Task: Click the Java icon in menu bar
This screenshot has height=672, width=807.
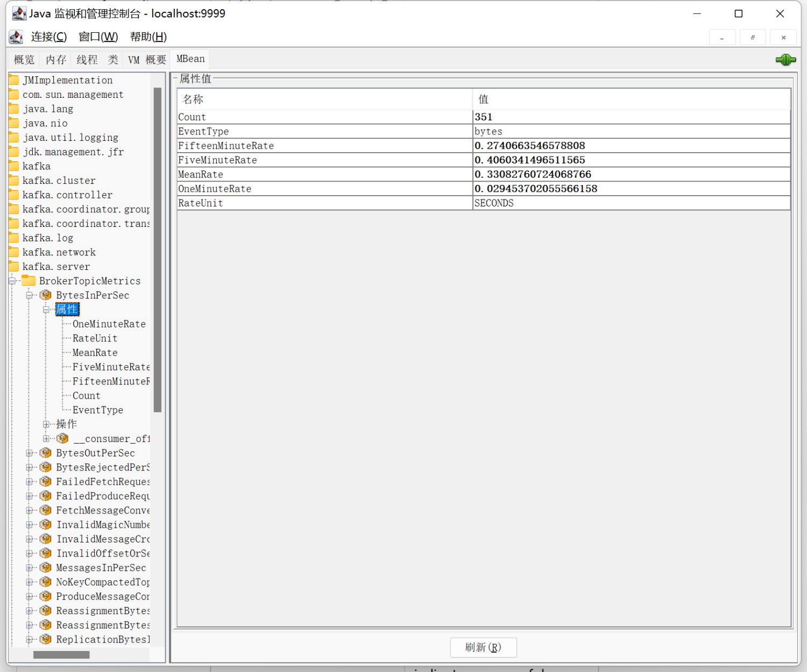Action: pyautogui.click(x=16, y=37)
